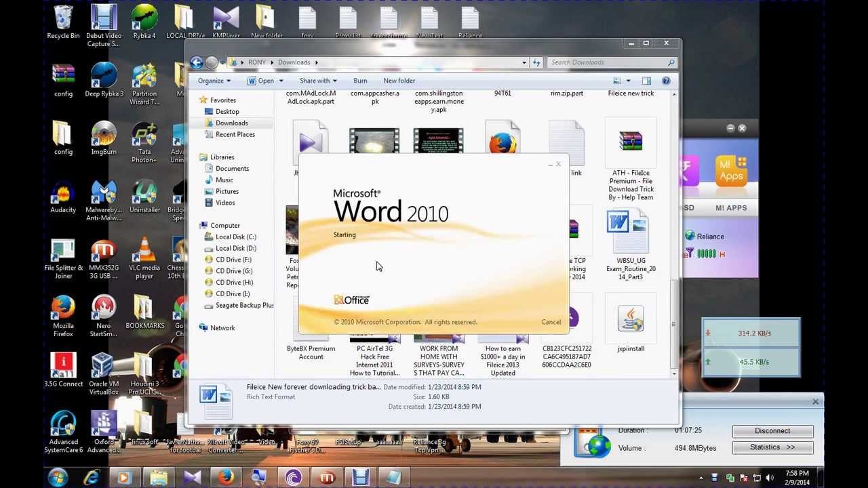868x488 pixels.
Task: Select Network in navigation pane
Action: [x=222, y=328]
